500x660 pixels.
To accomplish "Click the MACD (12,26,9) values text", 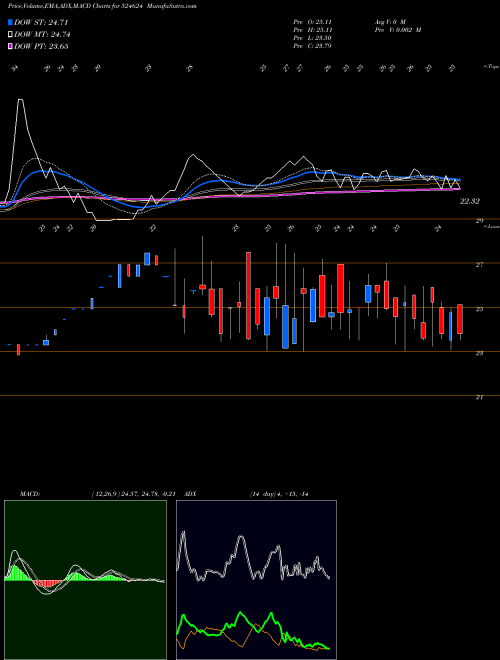I will (133, 494).
